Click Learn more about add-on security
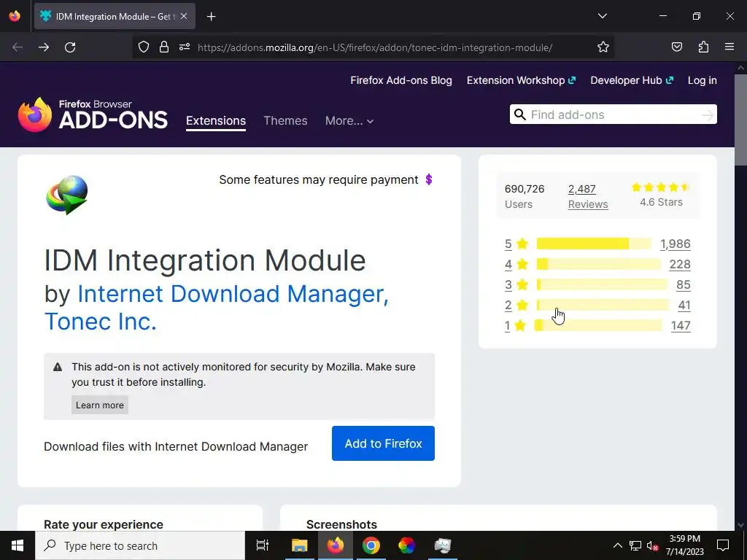This screenshot has width=747, height=560. [x=99, y=405]
